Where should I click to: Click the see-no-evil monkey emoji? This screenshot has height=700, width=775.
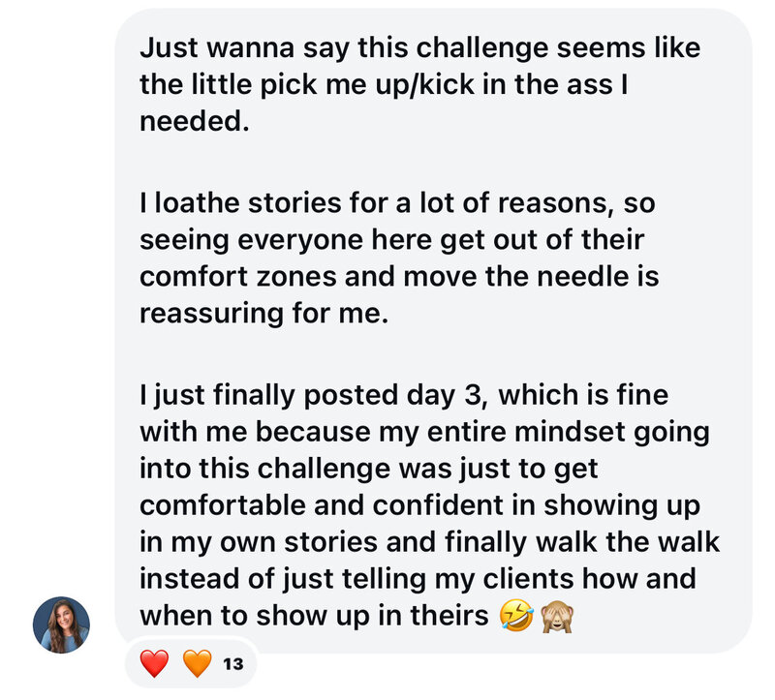pyautogui.click(x=555, y=616)
